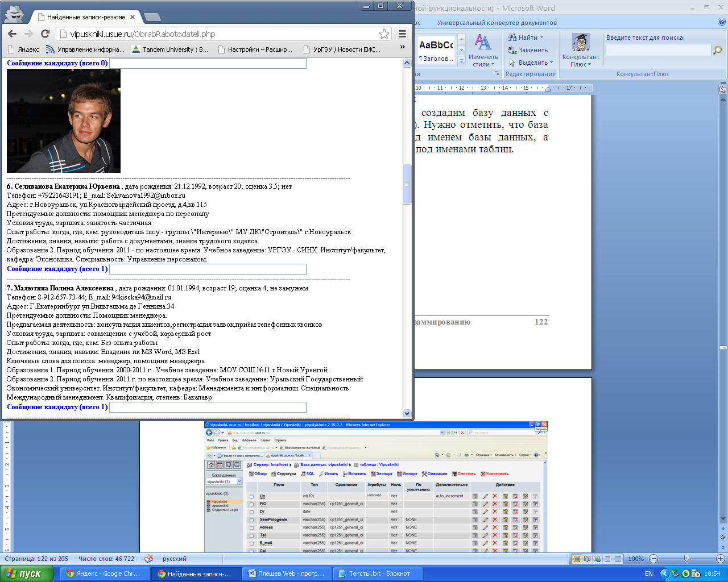Screen dimensions: 728x582
Task: Click the spelling check status icon
Action: (148, 559)
